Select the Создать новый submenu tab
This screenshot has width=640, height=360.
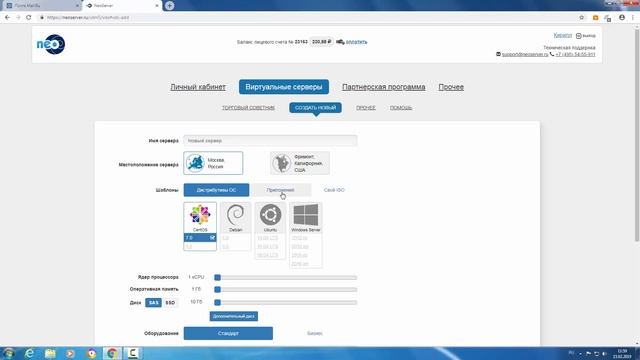point(316,108)
